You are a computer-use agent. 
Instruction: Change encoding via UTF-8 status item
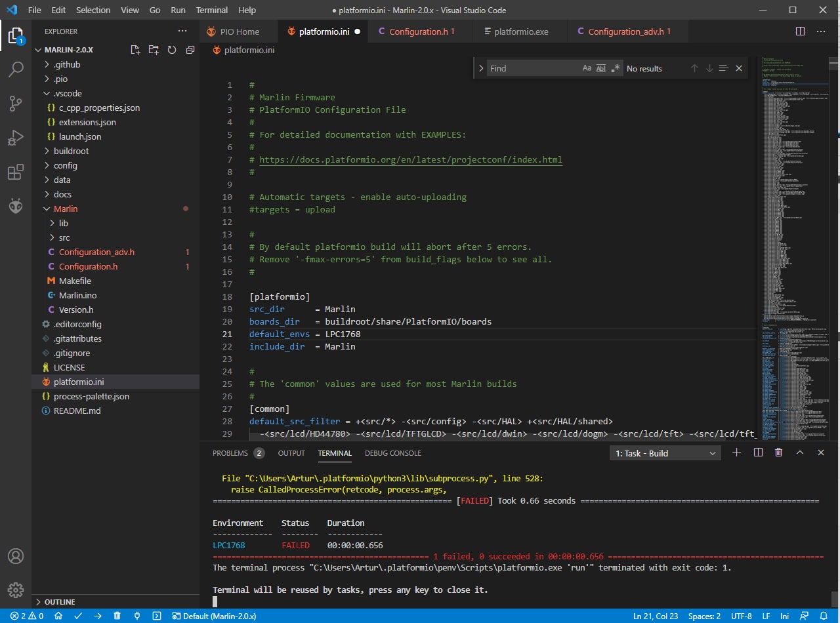[x=741, y=616]
